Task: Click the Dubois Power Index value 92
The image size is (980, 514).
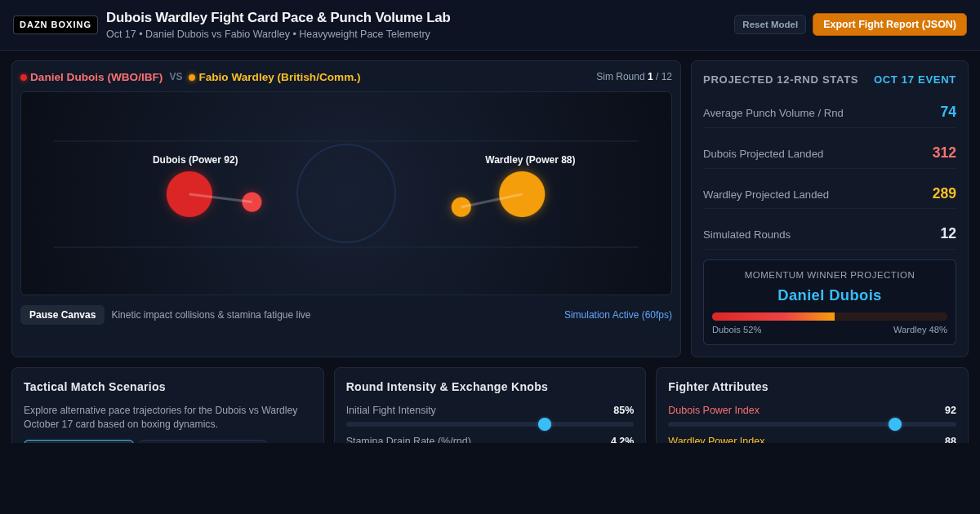Action: click(951, 410)
